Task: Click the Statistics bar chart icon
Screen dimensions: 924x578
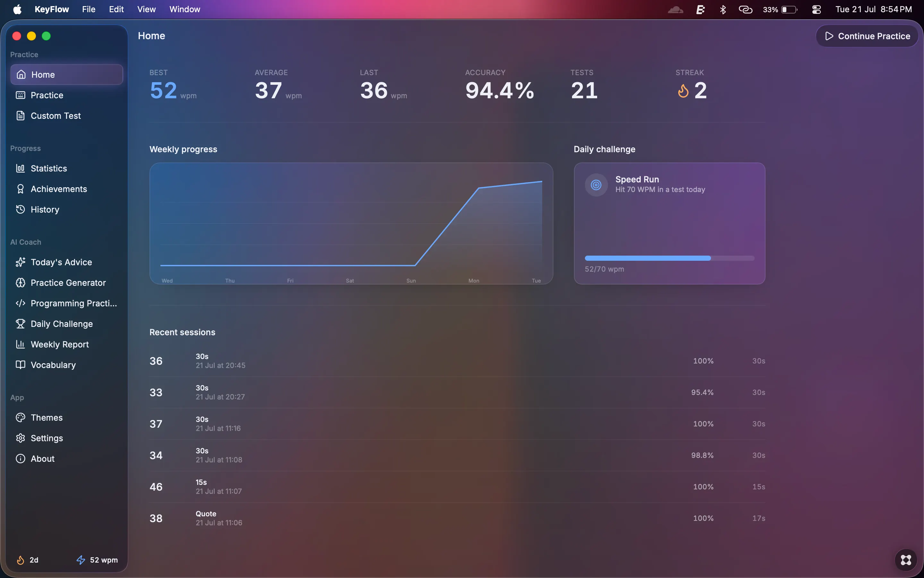Action: point(21,168)
